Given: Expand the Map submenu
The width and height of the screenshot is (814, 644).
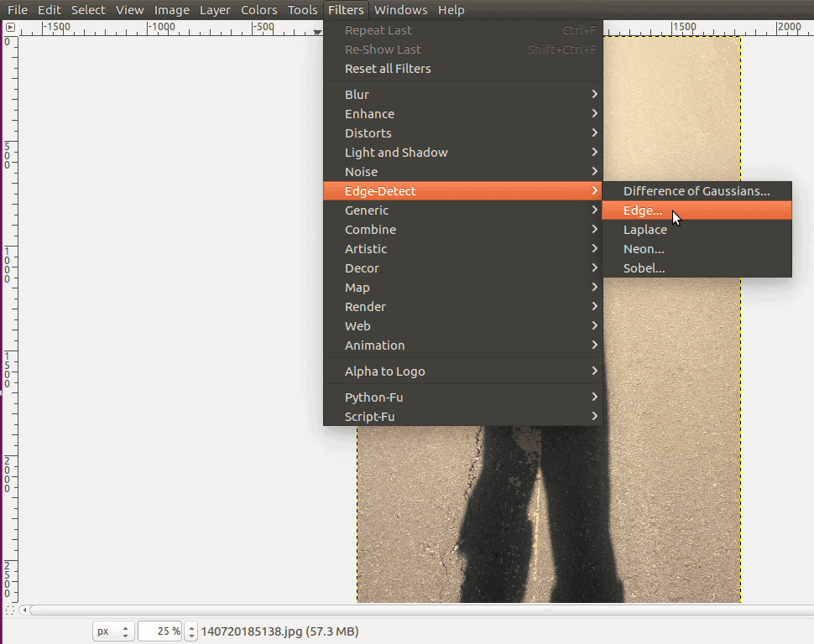Looking at the screenshot, I should coord(462,287).
